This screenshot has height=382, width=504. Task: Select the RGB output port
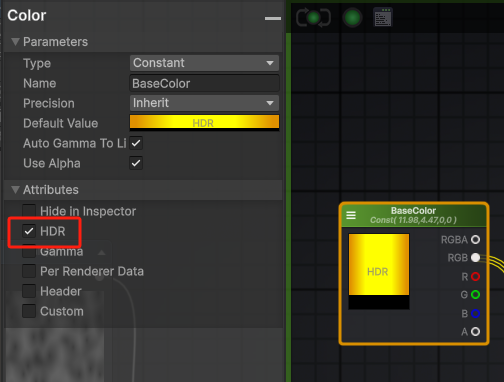(x=476, y=258)
